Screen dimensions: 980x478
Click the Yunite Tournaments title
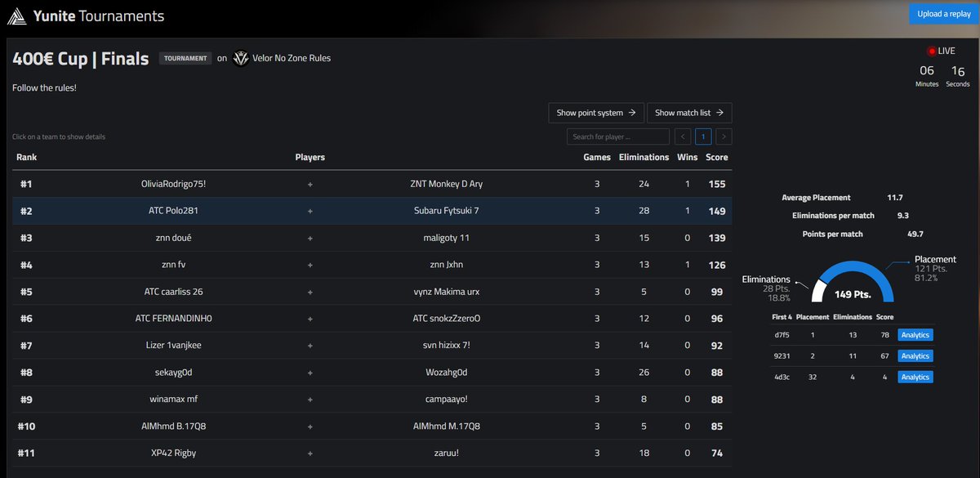point(99,16)
